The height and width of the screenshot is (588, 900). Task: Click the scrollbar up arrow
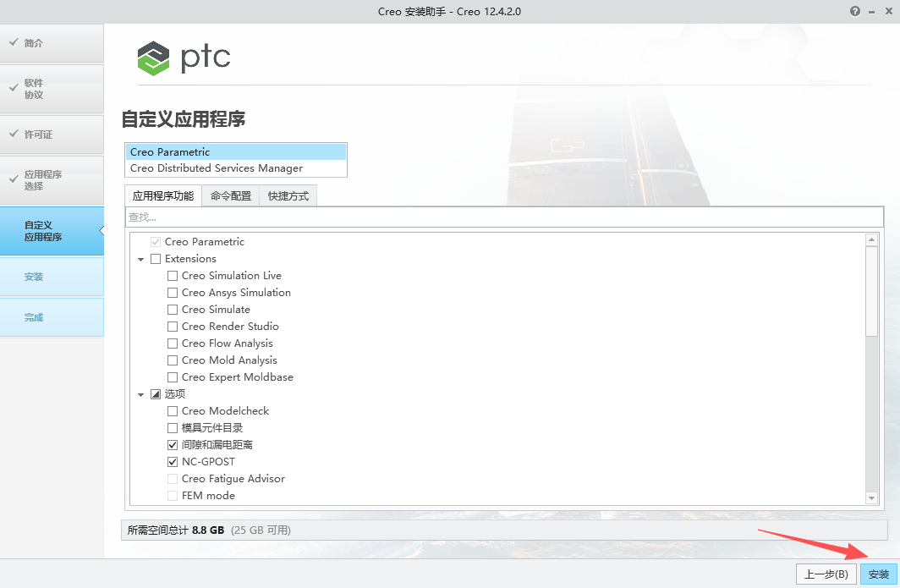pyautogui.click(x=872, y=238)
